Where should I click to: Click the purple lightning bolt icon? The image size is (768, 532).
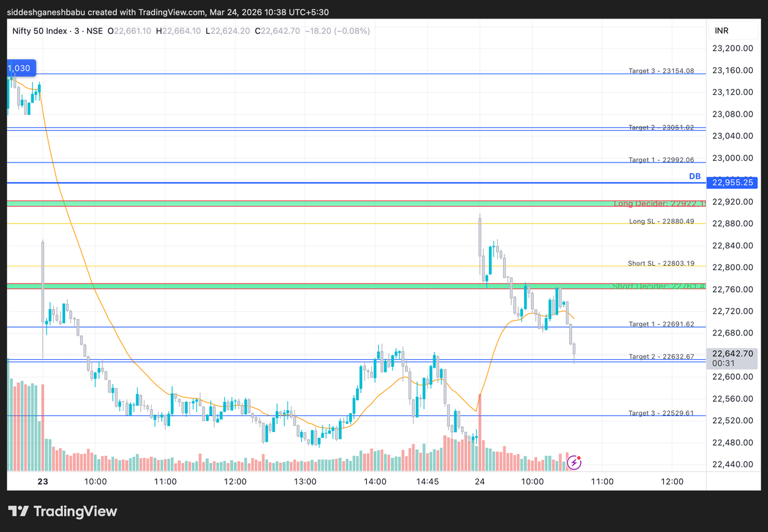pyautogui.click(x=575, y=461)
